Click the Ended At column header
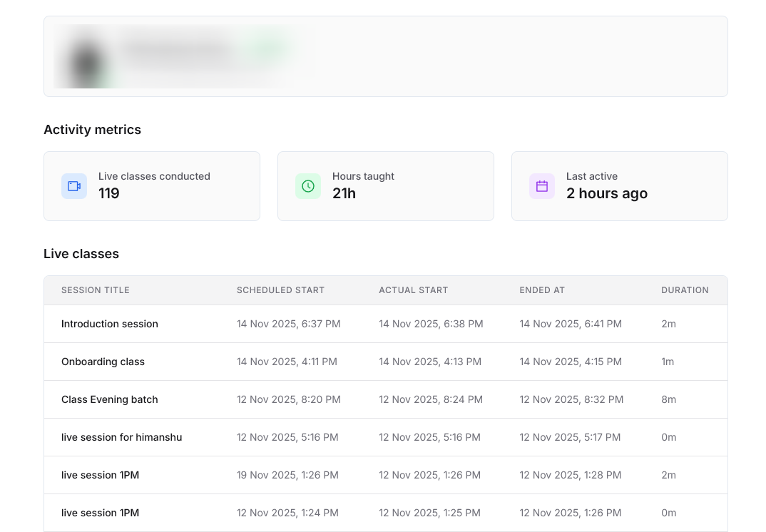This screenshot has height=532, width=766. 542,290
